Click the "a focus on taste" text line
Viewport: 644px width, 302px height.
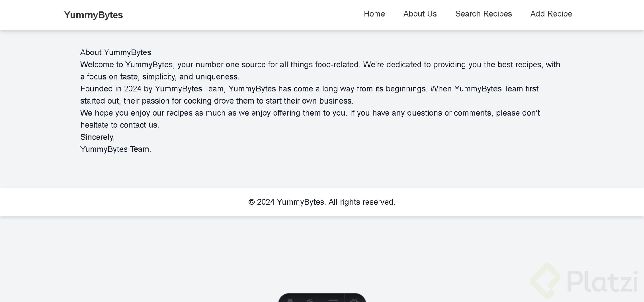pyautogui.click(x=159, y=77)
